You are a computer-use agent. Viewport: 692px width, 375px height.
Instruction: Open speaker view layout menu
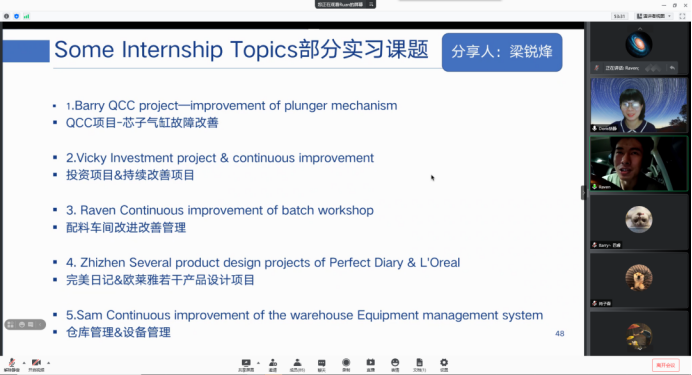[654, 16]
